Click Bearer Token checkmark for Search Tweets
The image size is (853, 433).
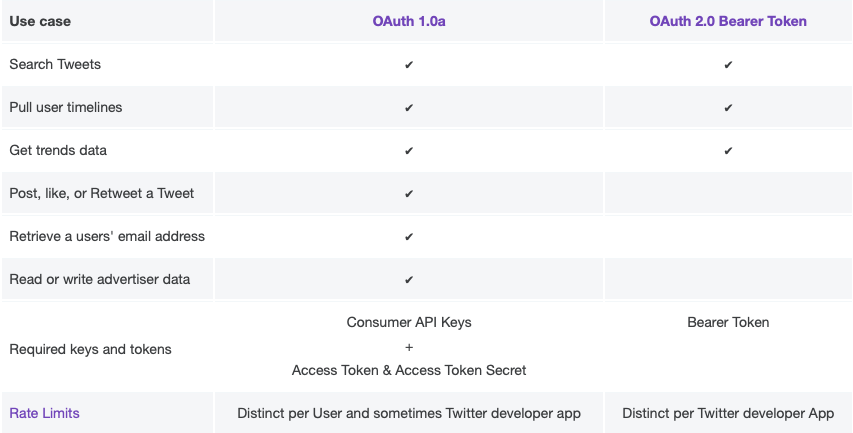(x=728, y=65)
